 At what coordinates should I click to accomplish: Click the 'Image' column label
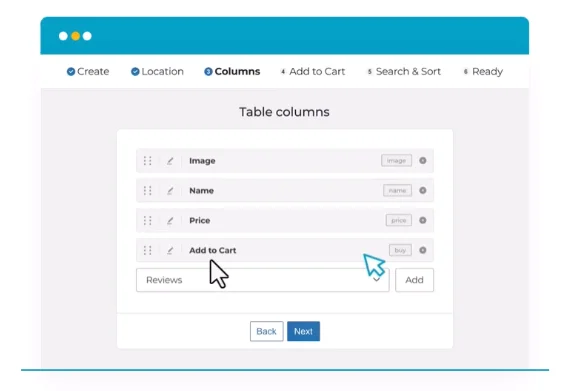tap(202, 161)
